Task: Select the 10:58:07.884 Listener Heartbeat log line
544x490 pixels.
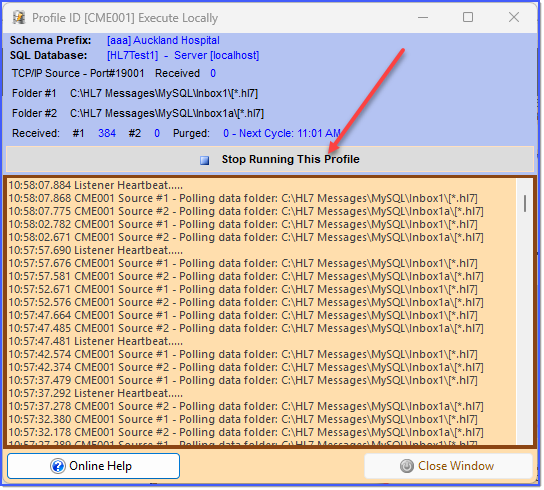Action: [95, 185]
